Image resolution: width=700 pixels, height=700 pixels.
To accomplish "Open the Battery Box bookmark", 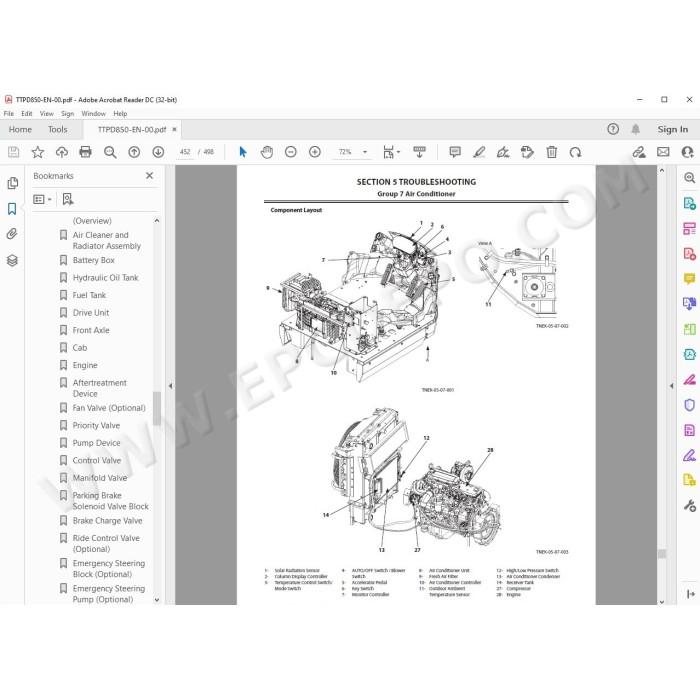I will pos(94,260).
